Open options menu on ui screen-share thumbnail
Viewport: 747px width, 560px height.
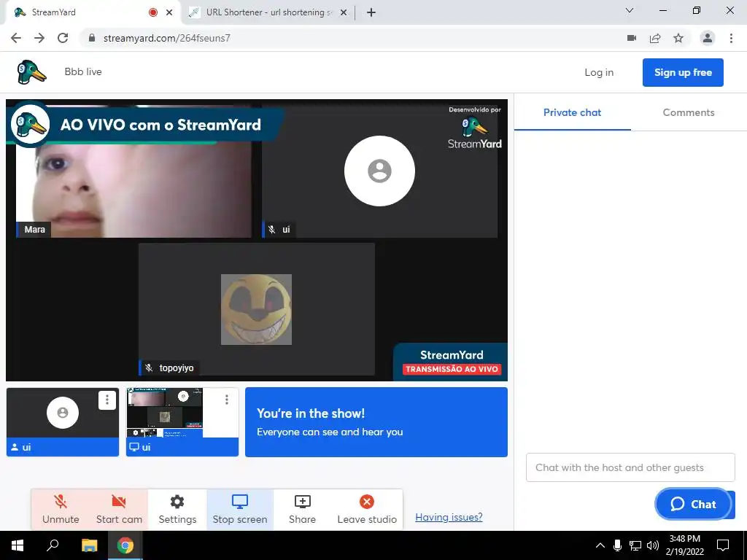coord(227,400)
